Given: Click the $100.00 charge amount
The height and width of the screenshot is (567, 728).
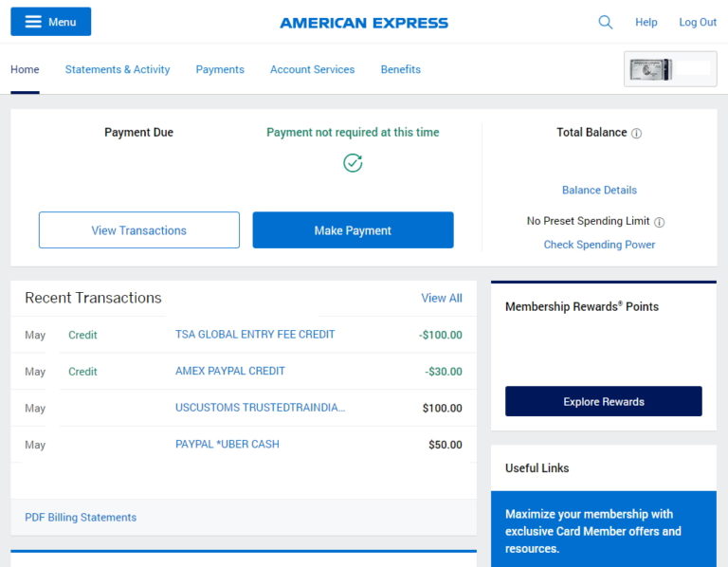Looking at the screenshot, I should [442, 409].
